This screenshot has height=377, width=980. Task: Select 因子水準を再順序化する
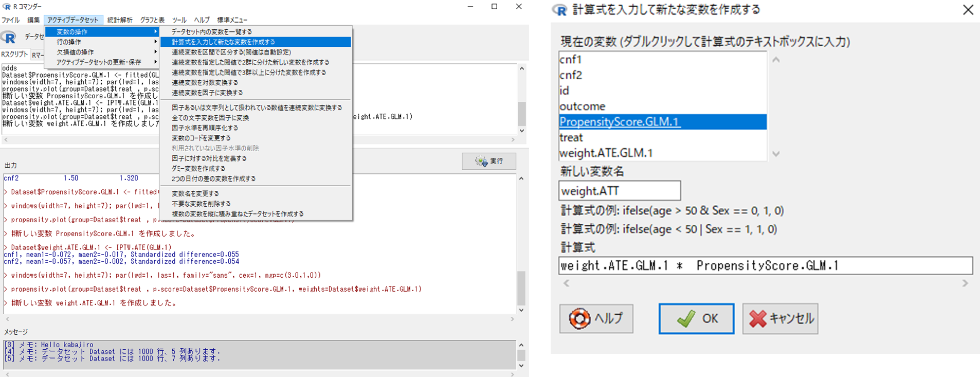(256, 128)
